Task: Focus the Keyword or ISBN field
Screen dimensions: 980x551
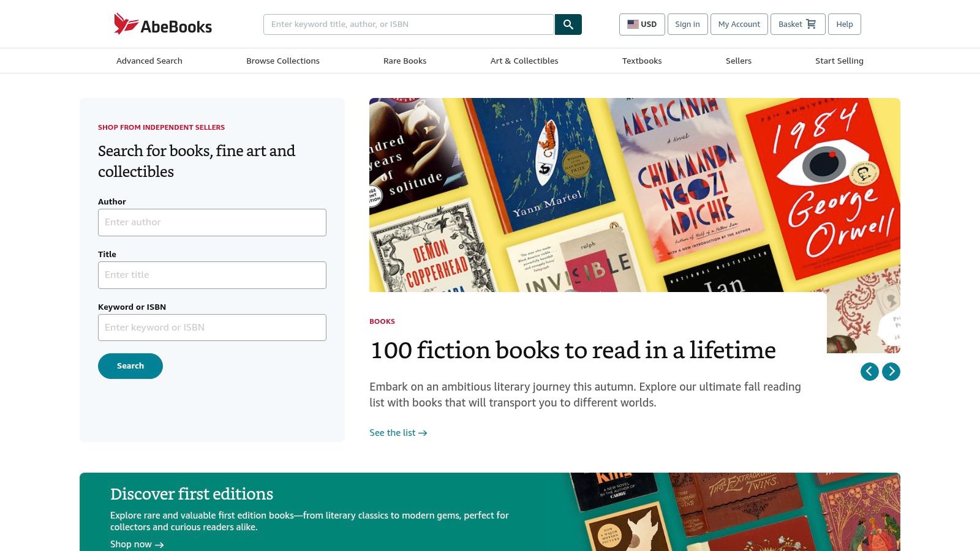Action: 212,328
